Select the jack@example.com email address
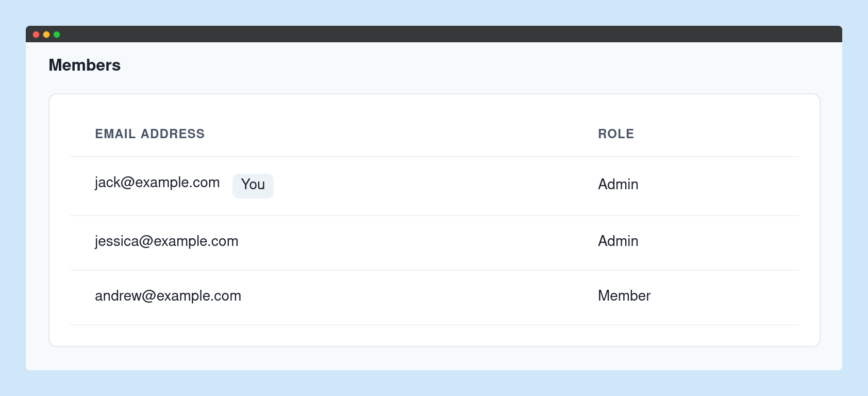The height and width of the screenshot is (396, 868). pos(157,183)
